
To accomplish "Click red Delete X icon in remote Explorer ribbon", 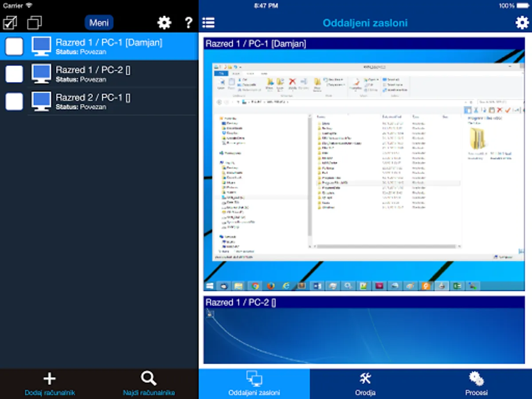I will tap(292, 82).
